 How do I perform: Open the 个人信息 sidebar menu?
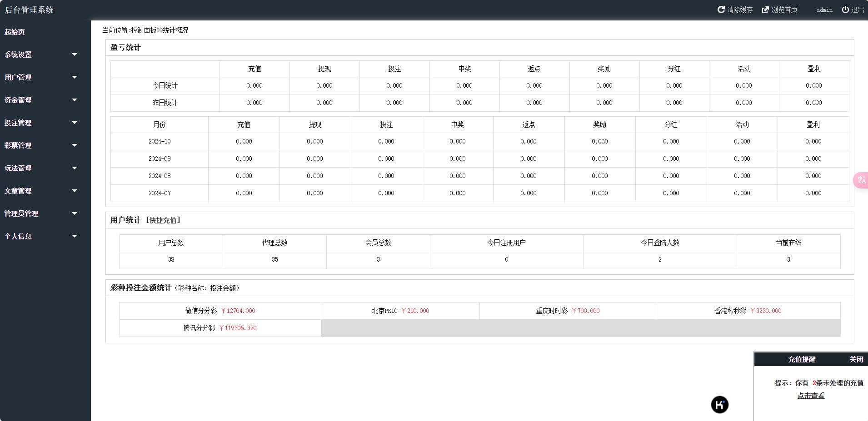click(x=18, y=236)
